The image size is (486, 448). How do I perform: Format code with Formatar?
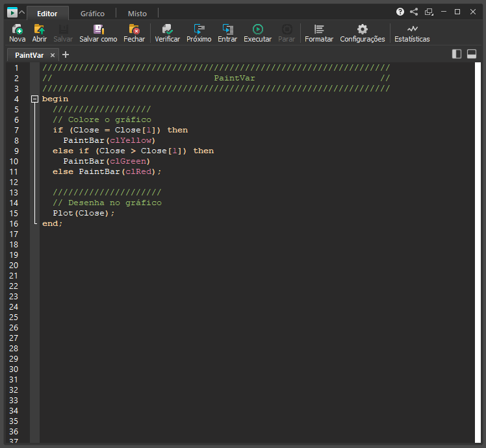pyautogui.click(x=319, y=29)
